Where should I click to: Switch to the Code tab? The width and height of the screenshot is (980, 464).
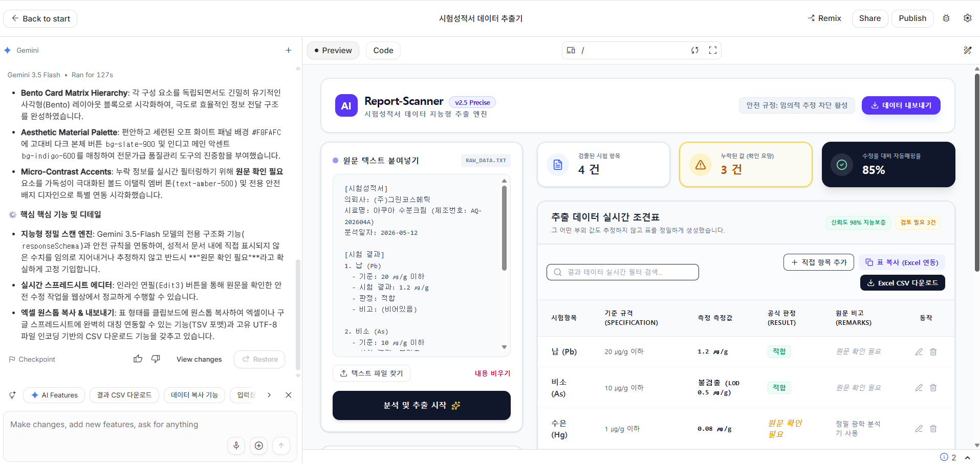[x=383, y=51]
